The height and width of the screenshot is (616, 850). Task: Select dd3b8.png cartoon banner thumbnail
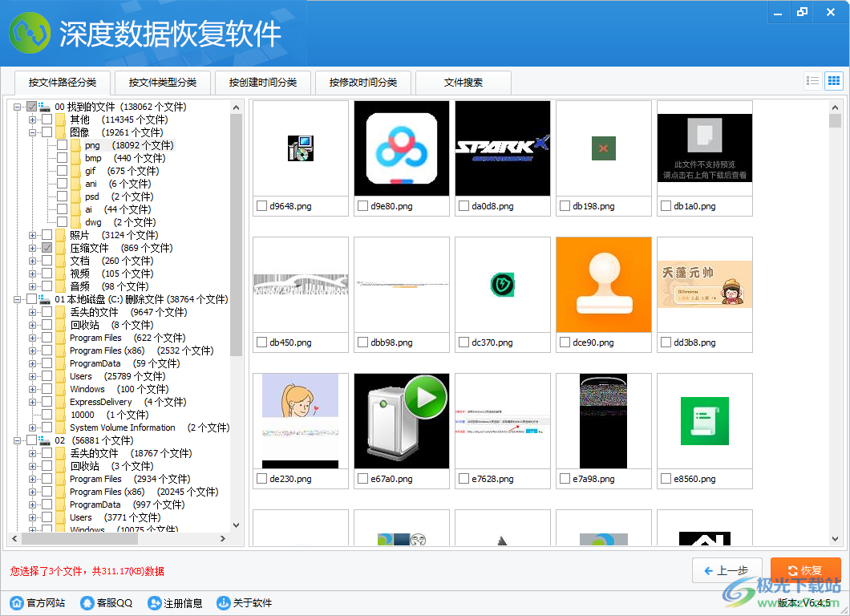tap(705, 285)
